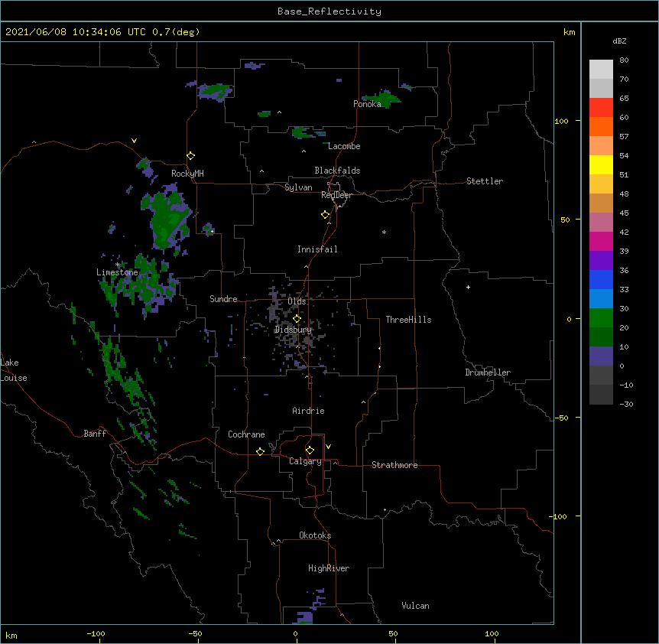This screenshot has width=659, height=644.
Task: Click the purple echo patch below HighRiver
Action: 304,617
